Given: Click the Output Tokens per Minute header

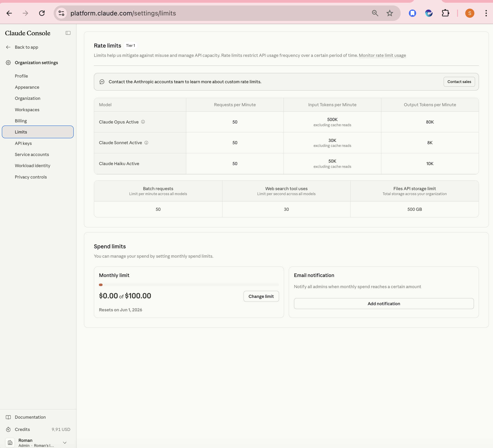Looking at the screenshot, I should pos(430,105).
